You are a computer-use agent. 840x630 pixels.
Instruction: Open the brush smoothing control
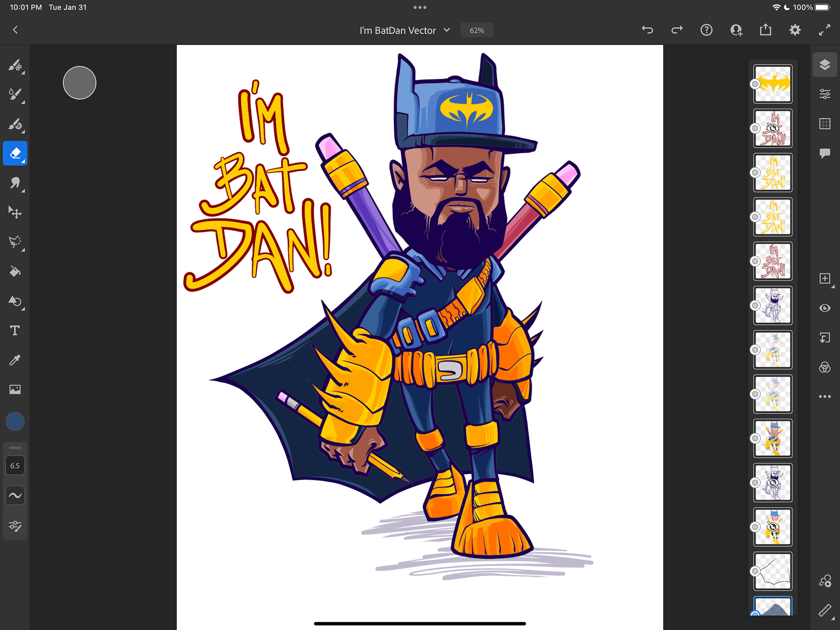coord(15,496)
